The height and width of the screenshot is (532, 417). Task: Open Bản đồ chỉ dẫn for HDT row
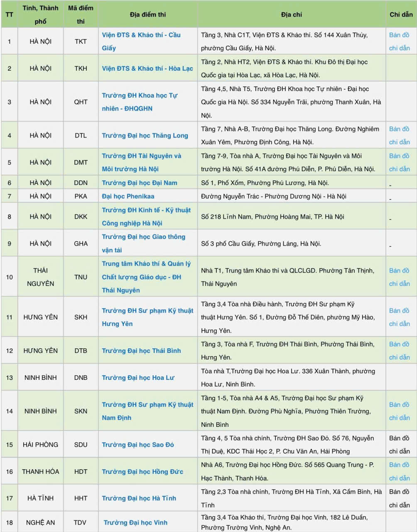coord(400,472)
